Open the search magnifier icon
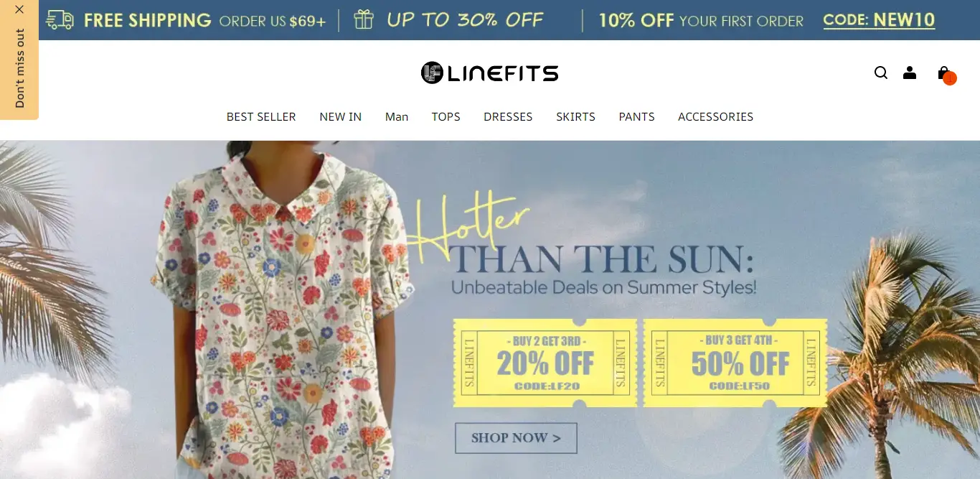980x479 pixels. click(x=881, y=73)
